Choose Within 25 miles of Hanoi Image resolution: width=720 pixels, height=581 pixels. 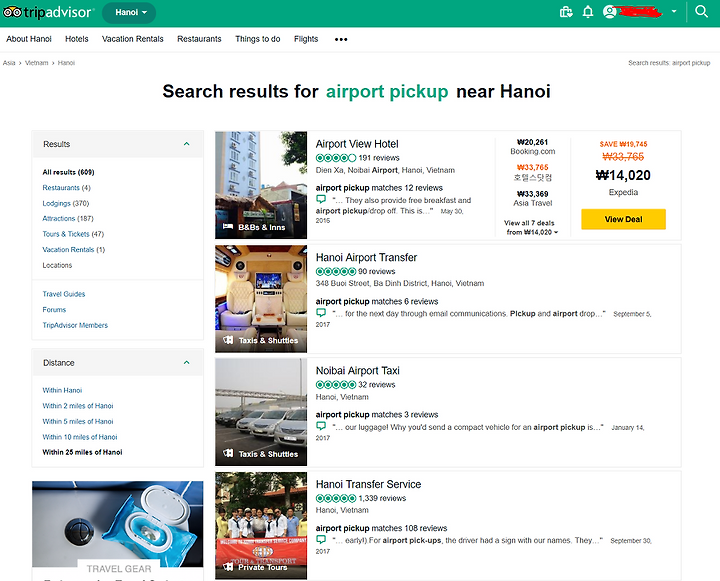pos(82,452)
